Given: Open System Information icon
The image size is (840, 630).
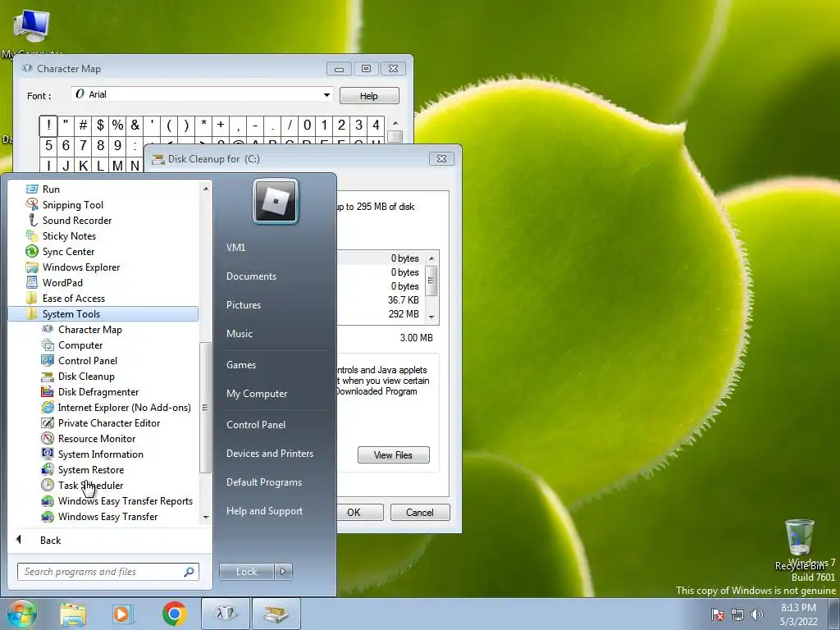Looking at the screenshot, I should [48, 454].
